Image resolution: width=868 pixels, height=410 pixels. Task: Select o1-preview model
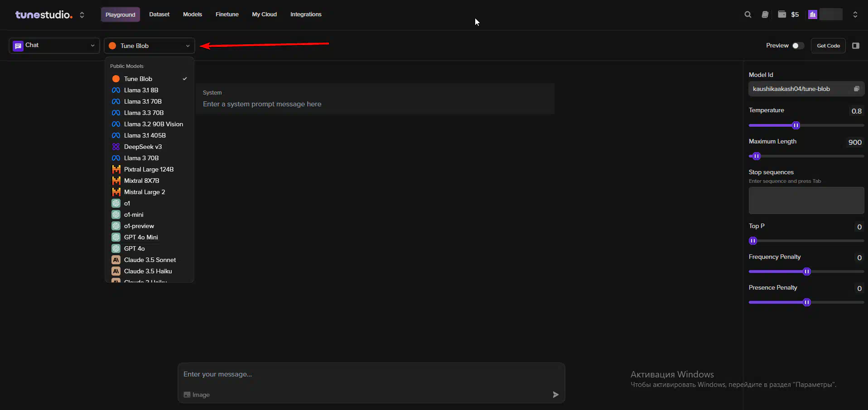coord(149,226)
